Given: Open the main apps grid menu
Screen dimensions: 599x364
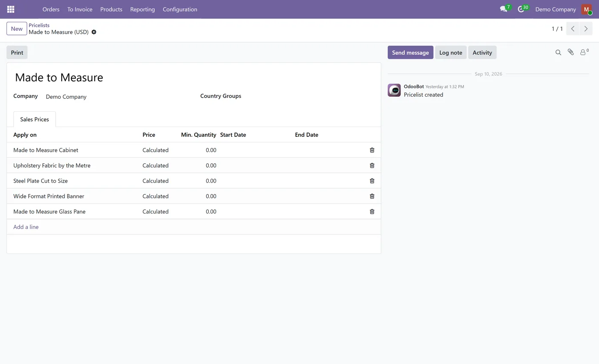Looking at the screenshot, I should pos(11,9).
